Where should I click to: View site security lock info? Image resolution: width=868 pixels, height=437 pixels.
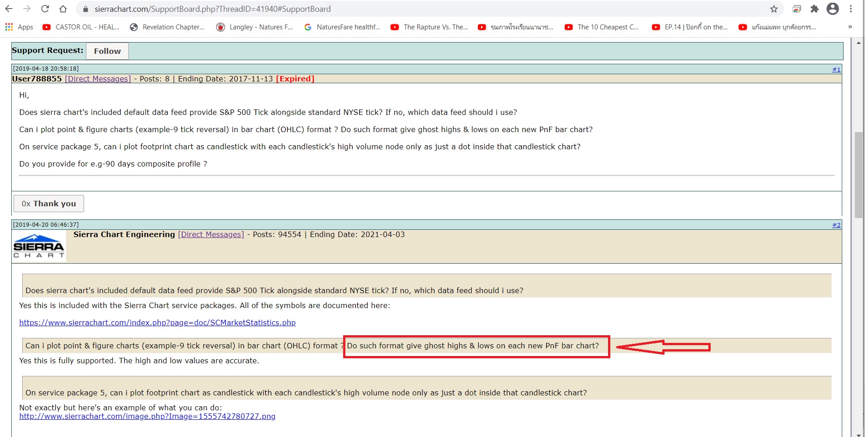pos(85,9)
